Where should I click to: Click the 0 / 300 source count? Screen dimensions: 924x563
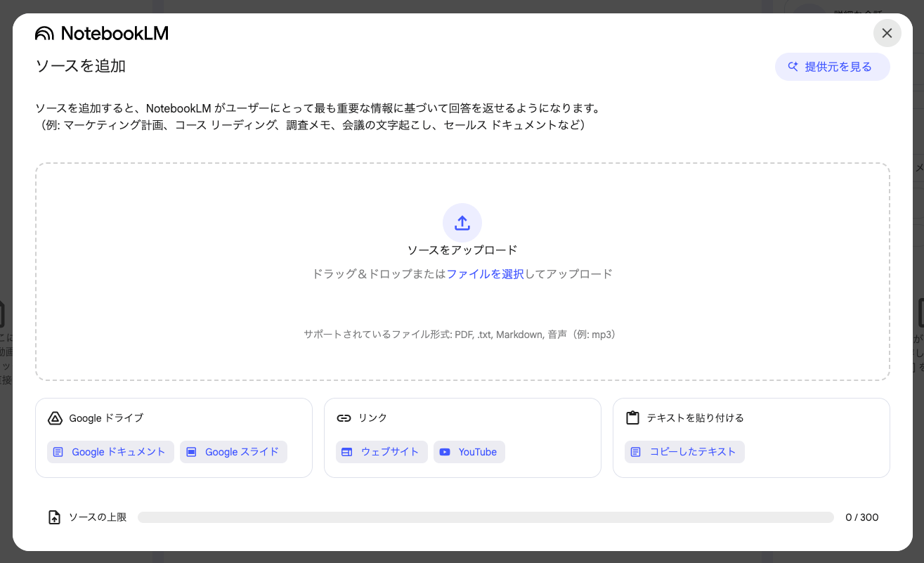click(861, 517)
